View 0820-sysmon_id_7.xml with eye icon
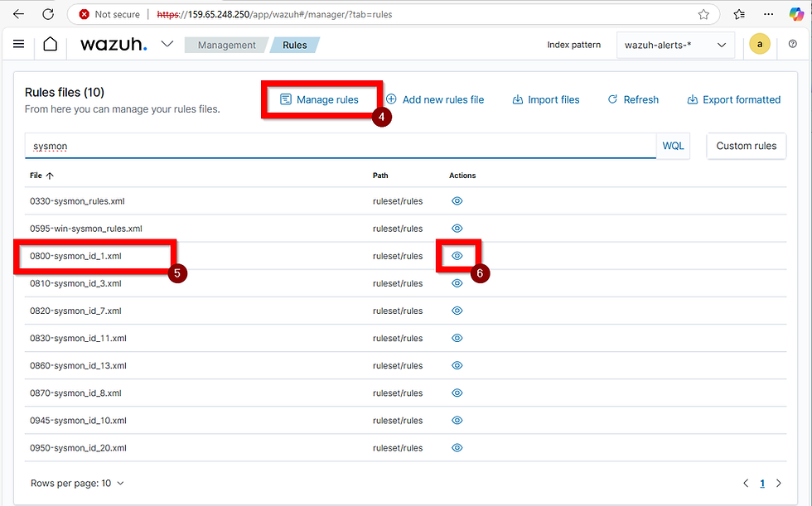 point(457,311)
